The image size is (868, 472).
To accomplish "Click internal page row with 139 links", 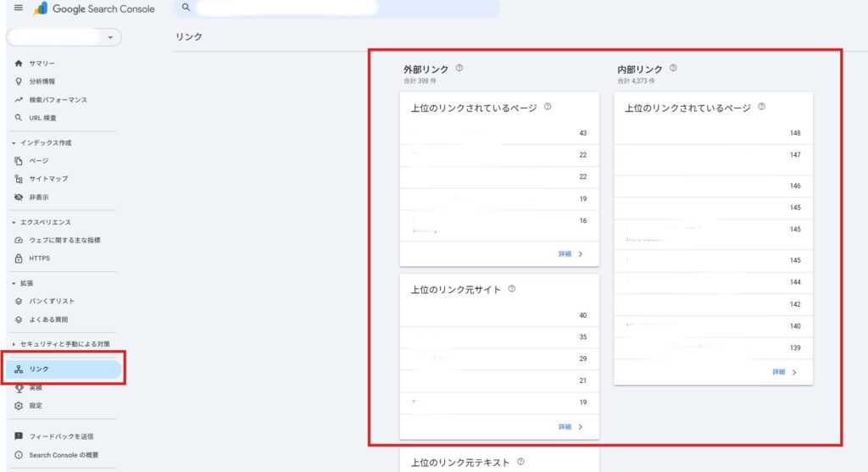I will pos(713,348).
